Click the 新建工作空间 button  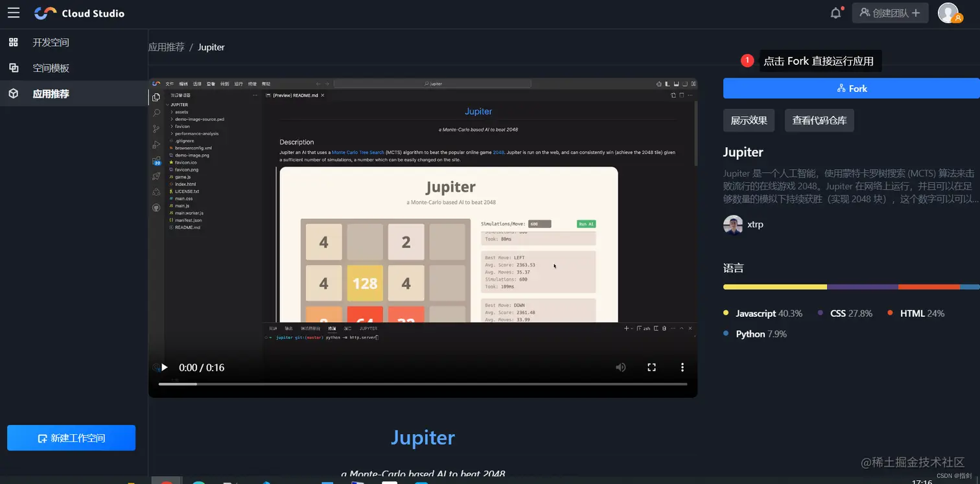coord(71,438)
